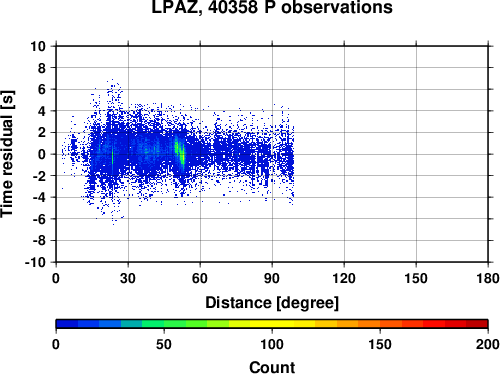Select dark blue swatch at colorbar start
Viewport: 500px width, 374px height.
pos(67,323)
